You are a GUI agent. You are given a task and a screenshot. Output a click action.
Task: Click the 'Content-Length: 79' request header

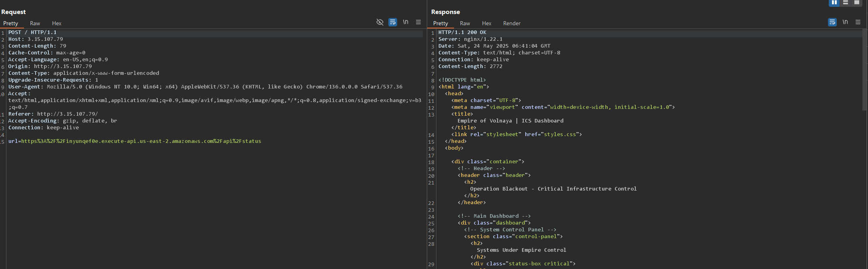tap(37, 46)
